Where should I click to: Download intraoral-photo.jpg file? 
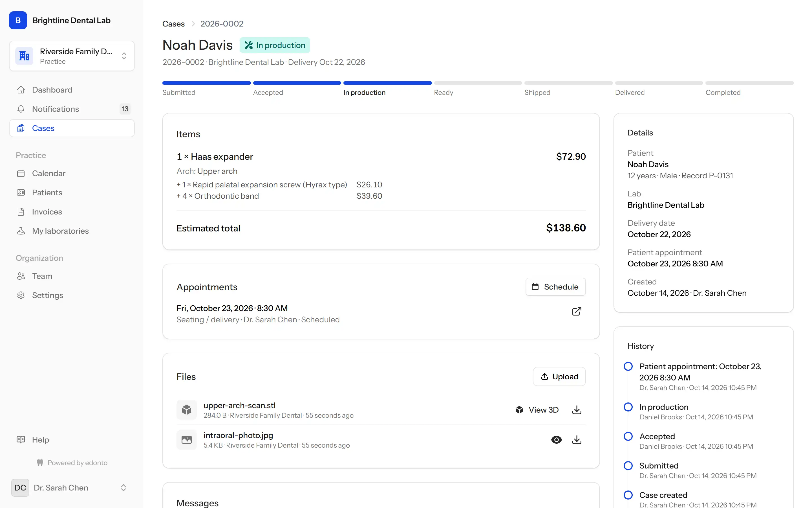click(x=577, y=439)
